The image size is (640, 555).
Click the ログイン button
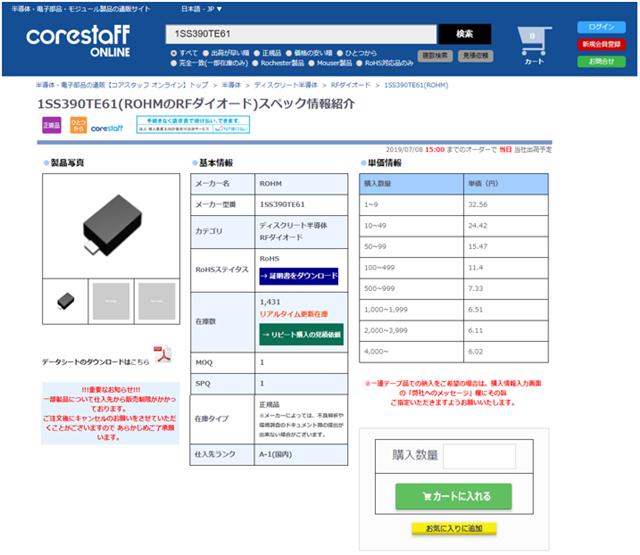601,27
